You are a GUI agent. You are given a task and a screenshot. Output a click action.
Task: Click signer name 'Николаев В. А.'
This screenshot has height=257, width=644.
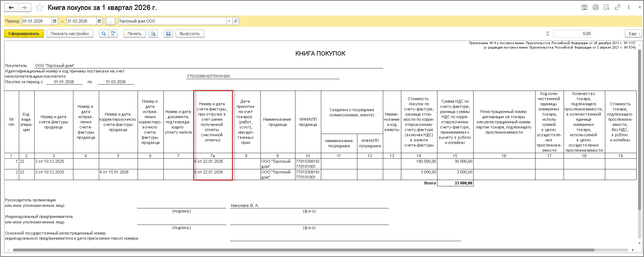(x=245, y=205)
